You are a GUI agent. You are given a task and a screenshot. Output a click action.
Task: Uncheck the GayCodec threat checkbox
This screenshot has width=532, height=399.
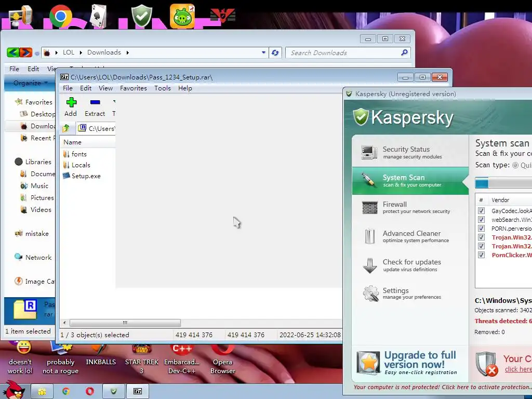(481, 211)
